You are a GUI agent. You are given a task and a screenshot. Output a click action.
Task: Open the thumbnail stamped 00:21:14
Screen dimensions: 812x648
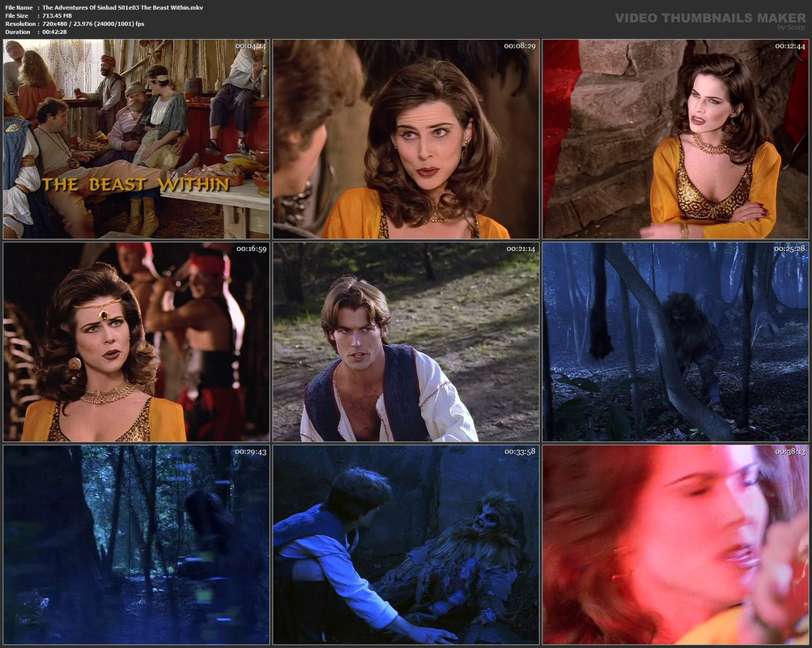pos(406,342)
